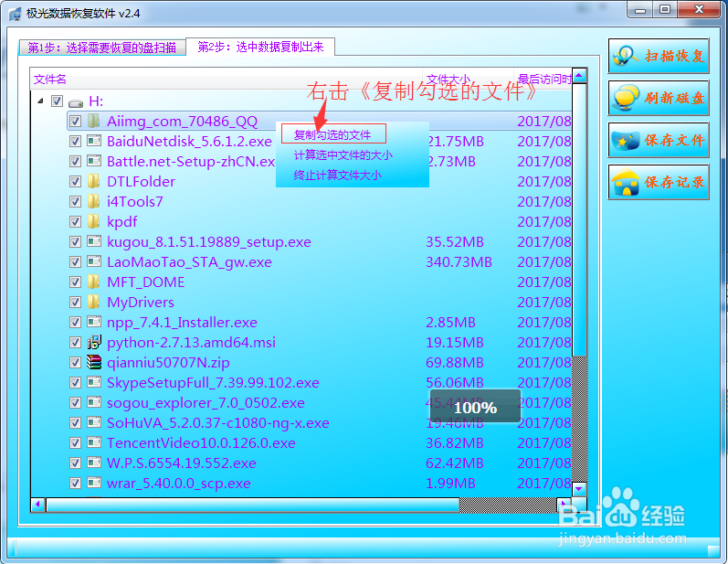Image resolution: width=728 pixels, height=564 pixels.
Task: Toggle the LaoMaoTao_STA_gw.exe checkbox
Action: click(75, 262)
